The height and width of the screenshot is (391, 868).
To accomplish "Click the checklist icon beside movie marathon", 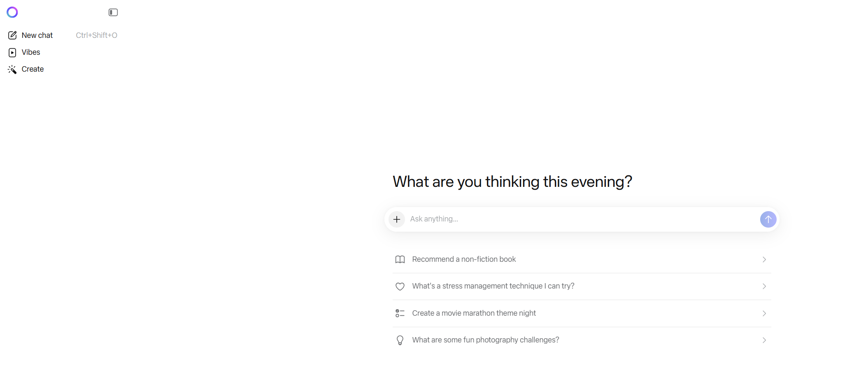I will point(400,313).
